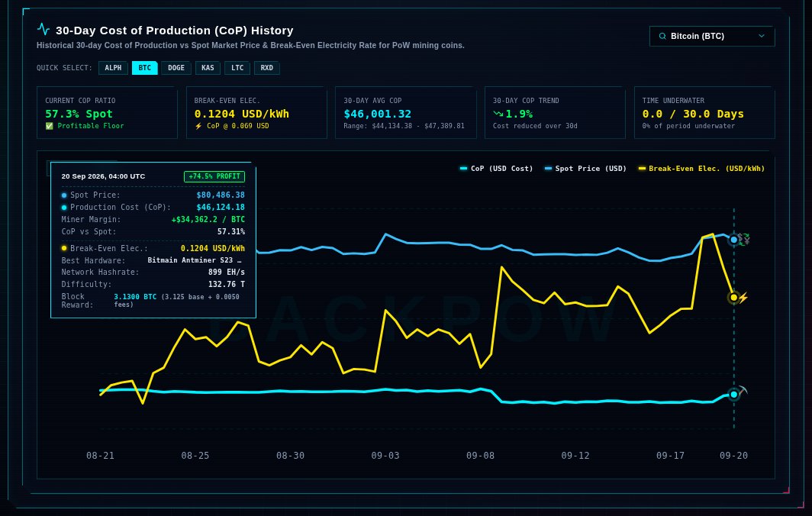Click the cyan dot beside Production Cost in tooltip
The height and width of the screenshot is (516, 812).
[64, 208]
